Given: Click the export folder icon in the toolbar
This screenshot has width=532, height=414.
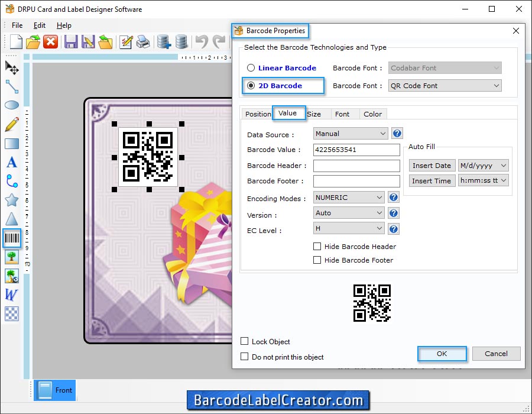Looking at the screenshot, I should pyautogui.click(x=105, y=42).
